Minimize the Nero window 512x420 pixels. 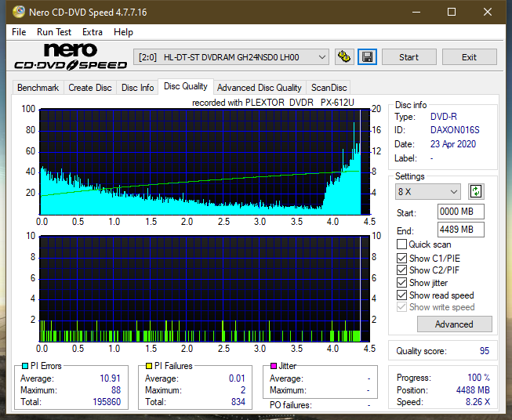tap(416, 12)
